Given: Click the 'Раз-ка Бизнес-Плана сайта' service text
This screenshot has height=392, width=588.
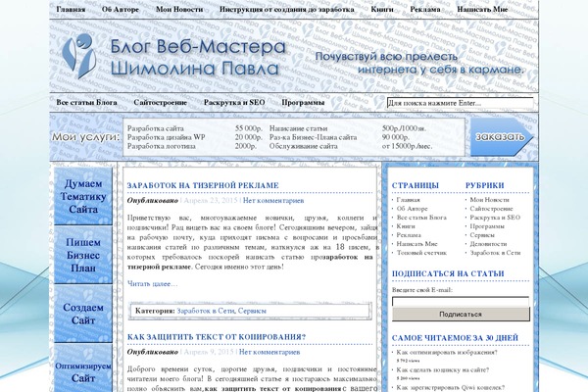Looking at the screenshot, I should tap(314, 137).
